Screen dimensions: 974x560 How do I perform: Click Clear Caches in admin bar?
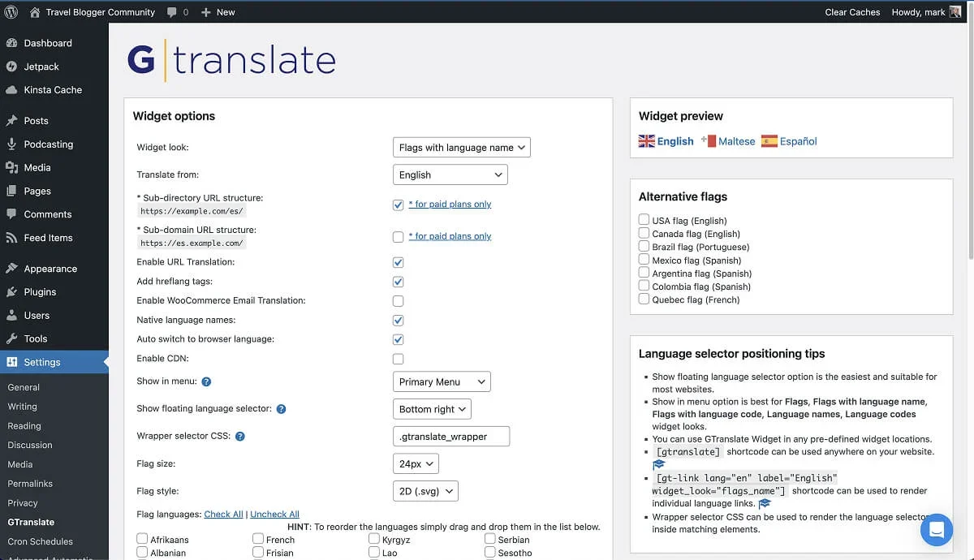(852, 12)
